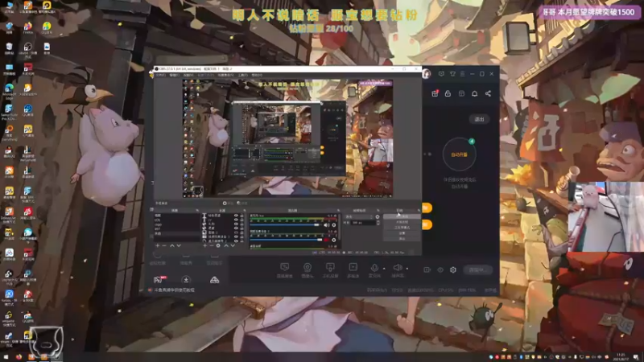Open the gift box icon in Douyu companion

tap(435, 93)
